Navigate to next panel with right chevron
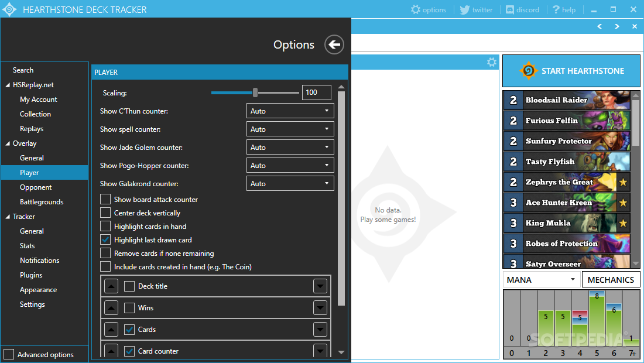The image size is (644, 363). coord(617,26)
